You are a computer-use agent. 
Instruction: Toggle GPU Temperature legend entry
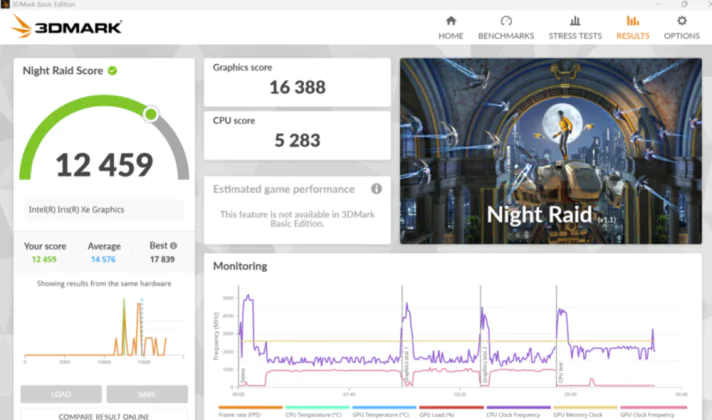[384, 411]
